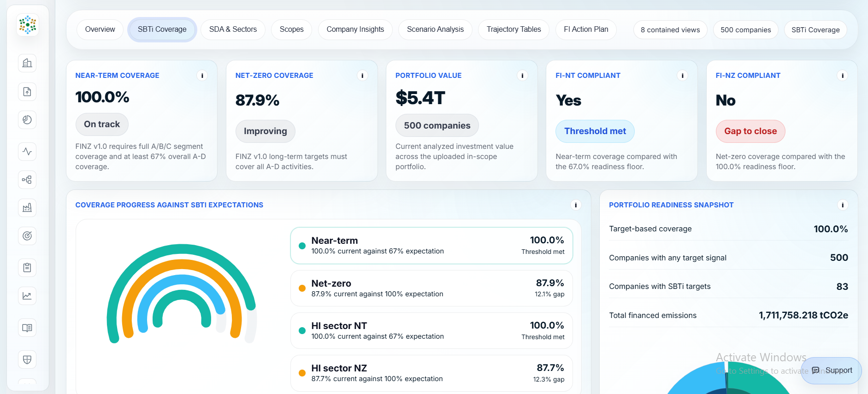This screenshot has height=394, width=868.
Task: Open the hierarchy nodes icon in sidebar
Action: (x=27, y=180)
